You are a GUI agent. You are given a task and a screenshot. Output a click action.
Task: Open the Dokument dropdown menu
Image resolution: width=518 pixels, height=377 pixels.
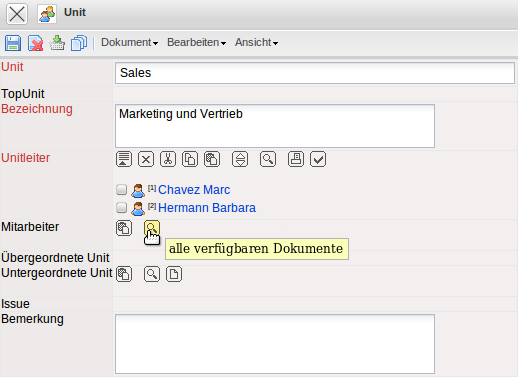pos(130,42)
